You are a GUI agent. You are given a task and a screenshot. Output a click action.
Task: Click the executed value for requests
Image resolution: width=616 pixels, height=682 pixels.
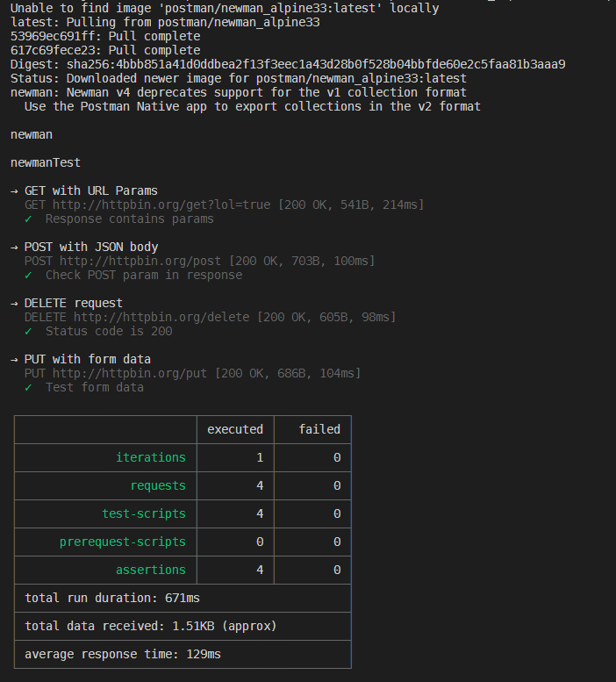[x=260, y=486]
